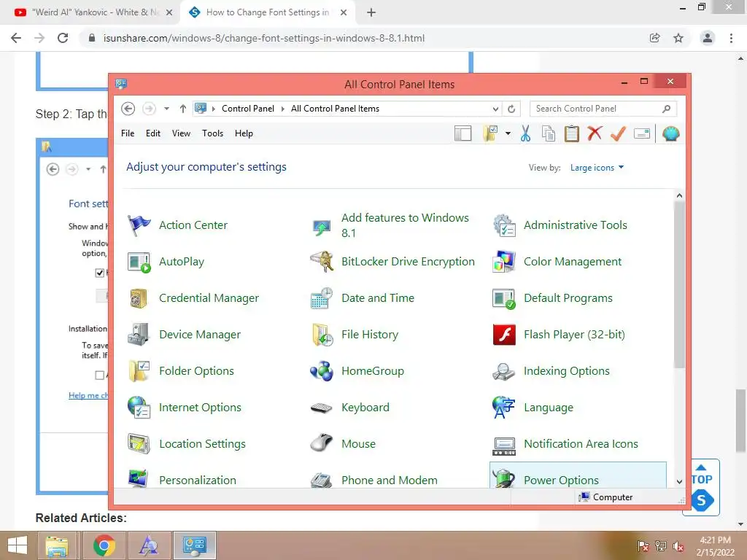747x560 pixels.
Task: Open the Credential Manager safe icon
Action: pos(139,298)
